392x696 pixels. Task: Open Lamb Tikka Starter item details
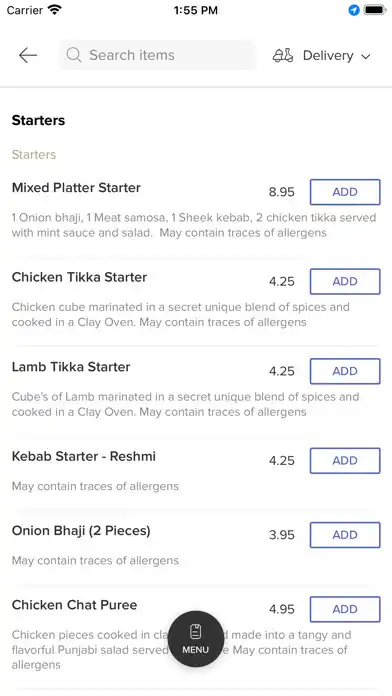pyautogui.click(x=71, y=367)
